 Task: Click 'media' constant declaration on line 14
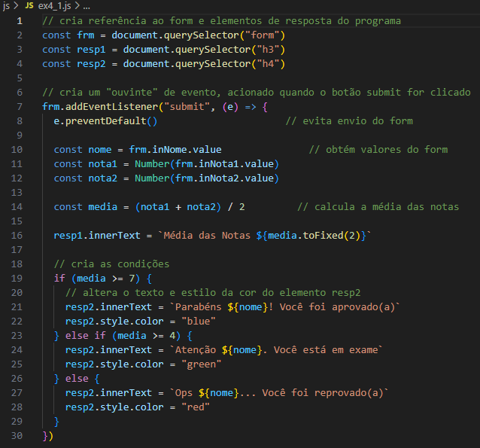click(103, 207)
